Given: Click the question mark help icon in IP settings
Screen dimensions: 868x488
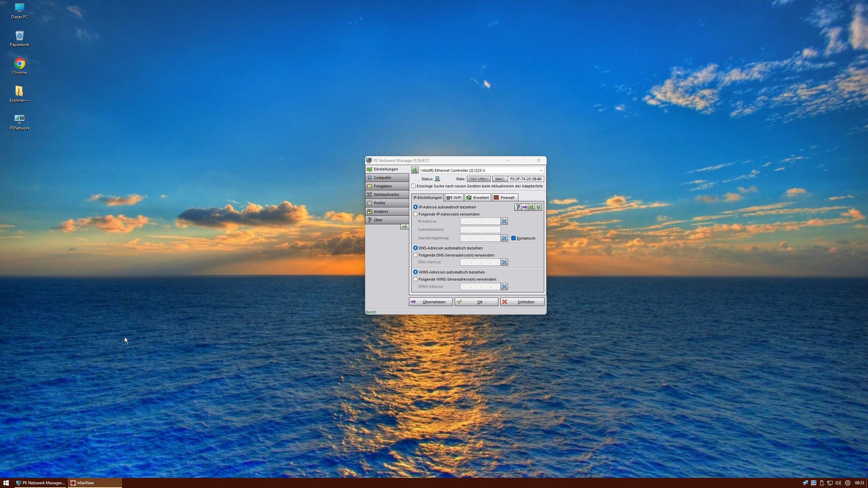Looking at the screenshot, I should pos(518,207).
